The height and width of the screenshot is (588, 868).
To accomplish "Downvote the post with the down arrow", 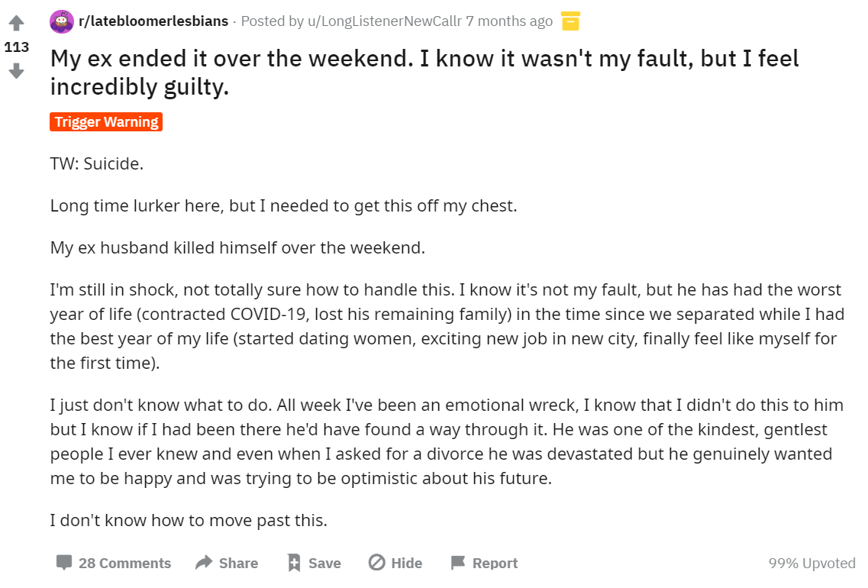I will (x=16, y=71).
